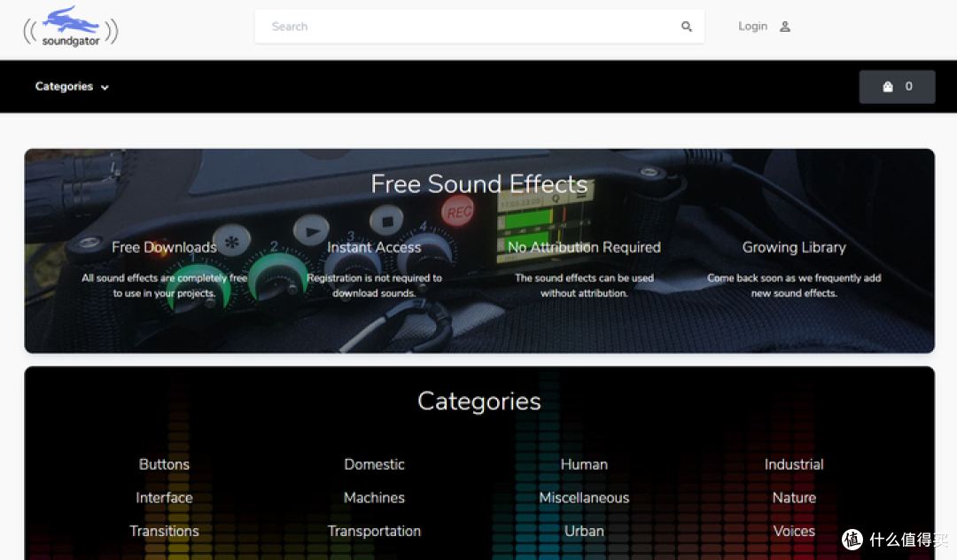Open the Buttons category
The image size is (957, 560).
[x=164, y=464]
